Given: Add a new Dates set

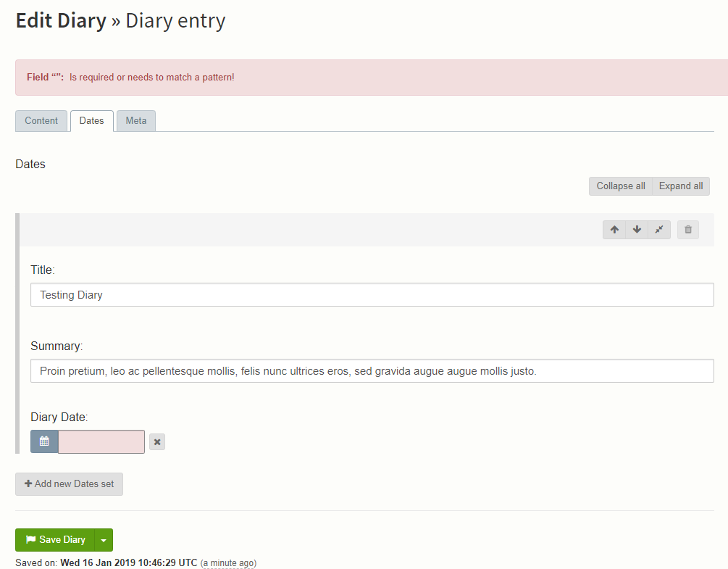Looking at the screenshot, I should tap(69, 483).
